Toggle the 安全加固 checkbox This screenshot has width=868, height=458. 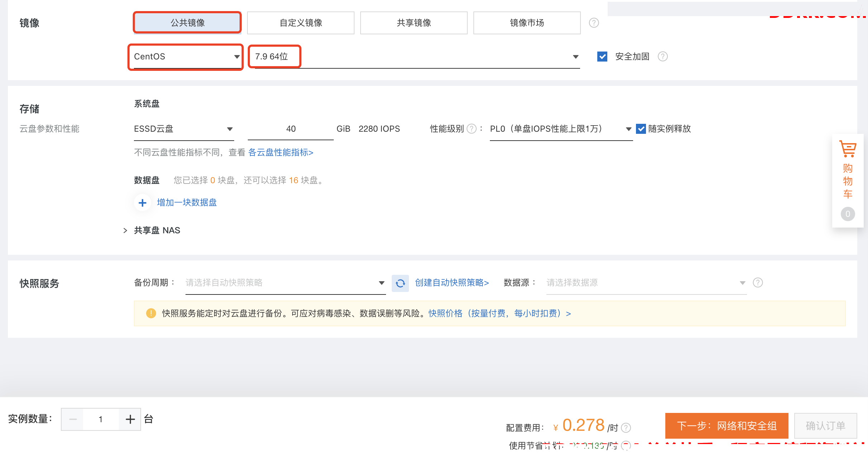pyautogui.click(x=602, y=57)
